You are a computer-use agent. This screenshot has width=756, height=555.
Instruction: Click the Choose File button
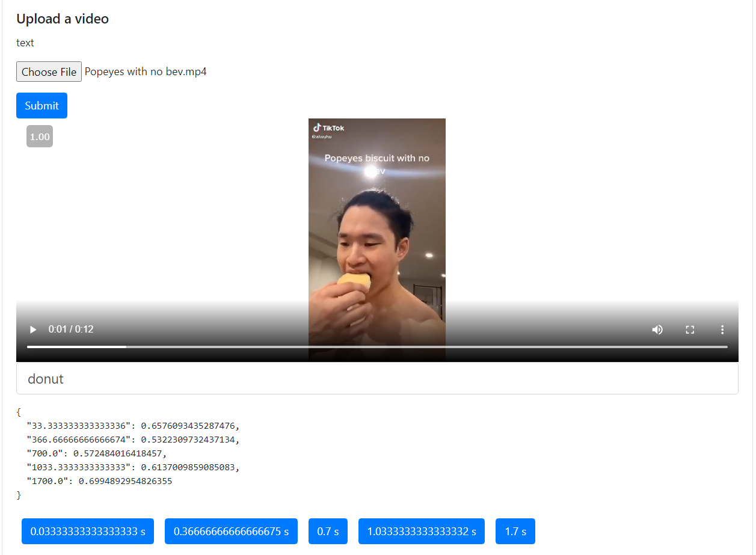tap(49, 72)
